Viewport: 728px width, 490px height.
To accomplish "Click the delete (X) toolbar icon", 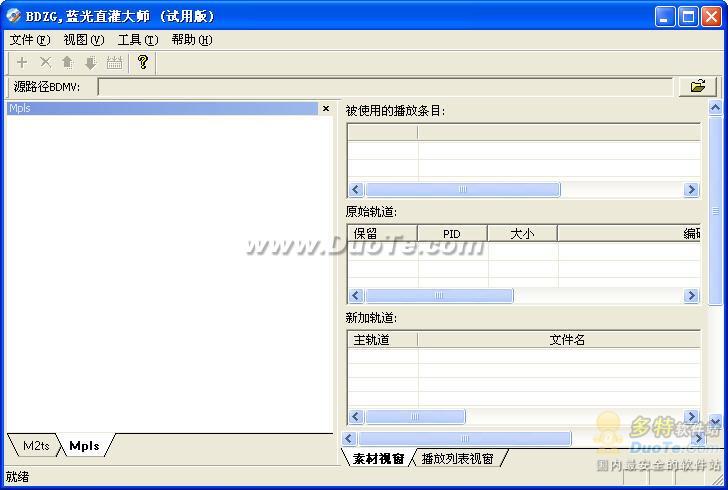I will (46, 62).
